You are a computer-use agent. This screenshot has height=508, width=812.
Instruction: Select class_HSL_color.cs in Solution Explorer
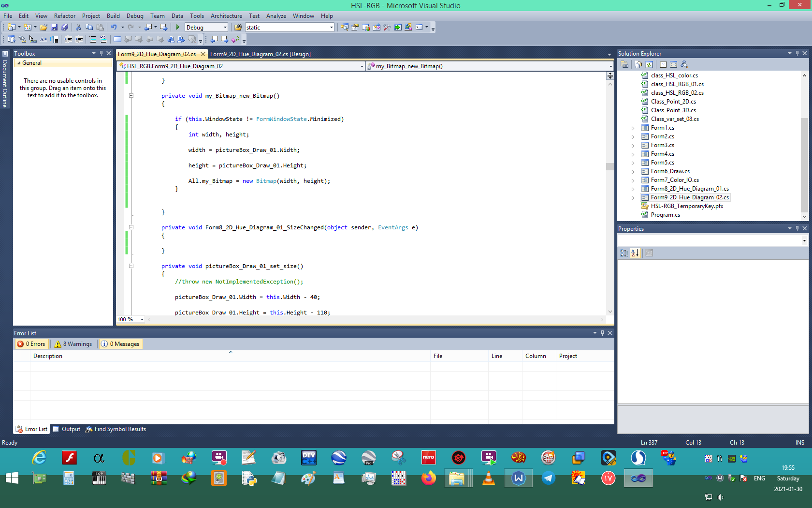tap(674, 75)
